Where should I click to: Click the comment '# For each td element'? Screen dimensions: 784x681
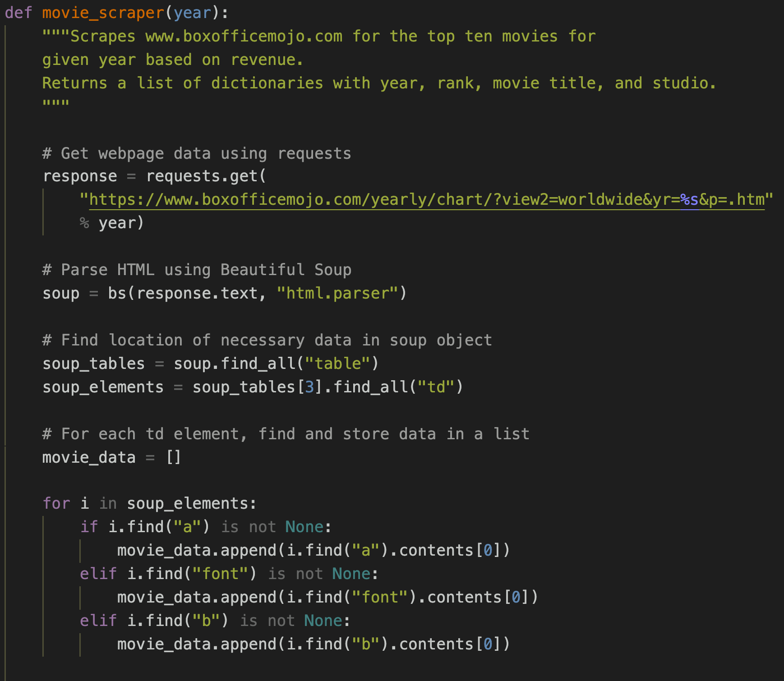(x=286, y=434)
